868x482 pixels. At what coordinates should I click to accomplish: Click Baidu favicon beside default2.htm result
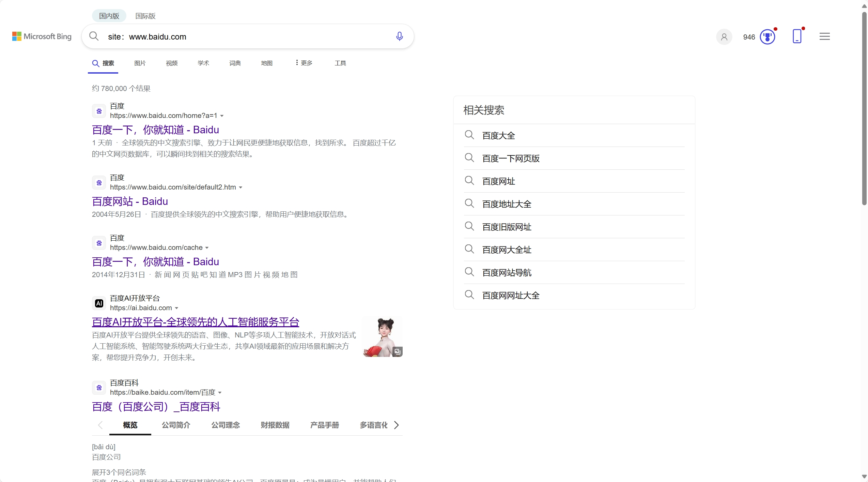tap(99, 183)
